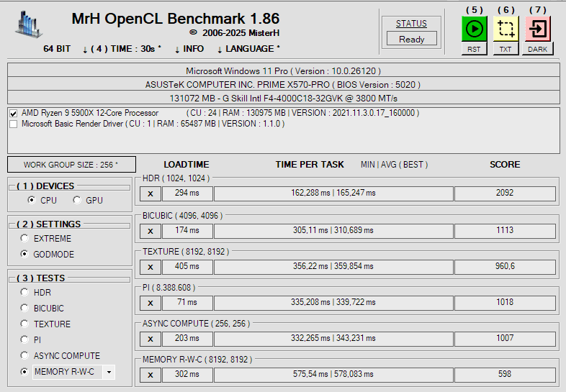Select GODMODE setting
566x392 pixels.
(24, 254)
